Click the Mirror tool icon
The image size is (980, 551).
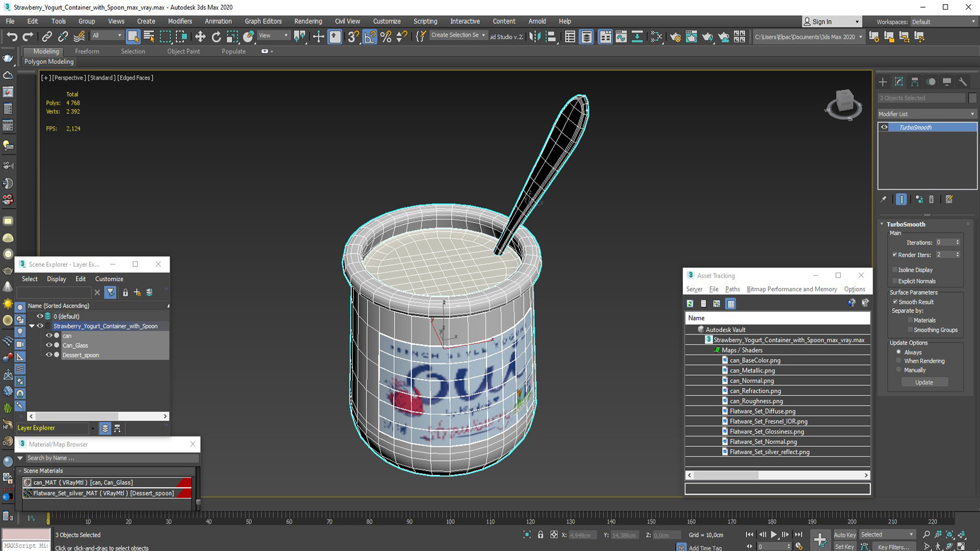point(534,36)
